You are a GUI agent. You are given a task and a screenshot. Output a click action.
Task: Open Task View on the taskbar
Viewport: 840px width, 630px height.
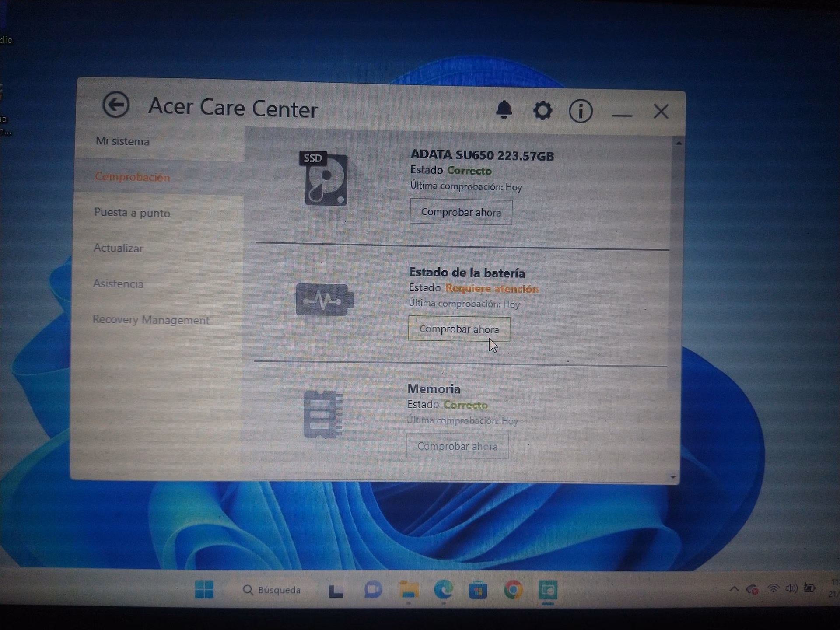coord(336,591)
